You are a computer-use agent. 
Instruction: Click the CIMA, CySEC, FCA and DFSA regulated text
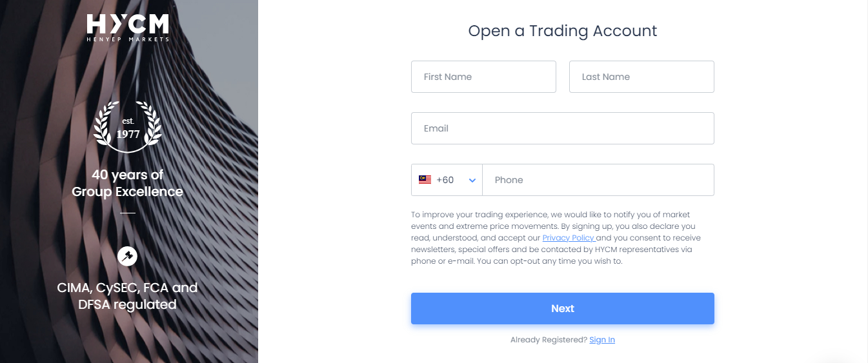pos(128,296)
